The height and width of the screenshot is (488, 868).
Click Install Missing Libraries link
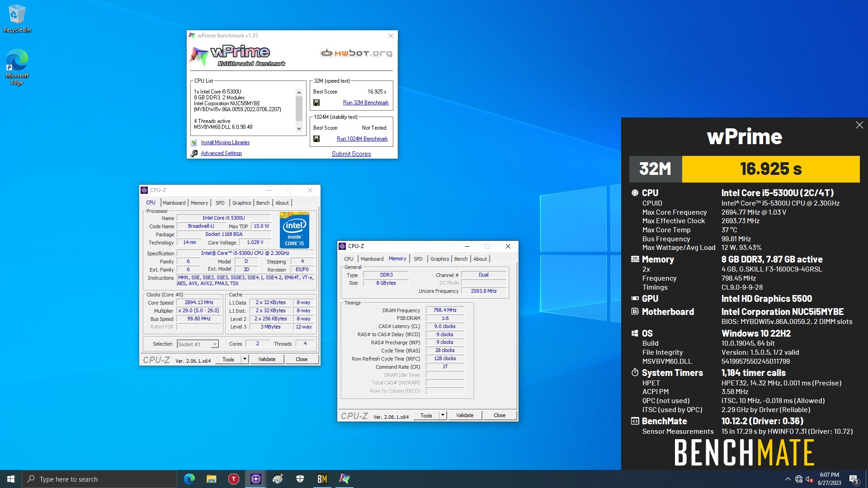(x=225, y=142)
